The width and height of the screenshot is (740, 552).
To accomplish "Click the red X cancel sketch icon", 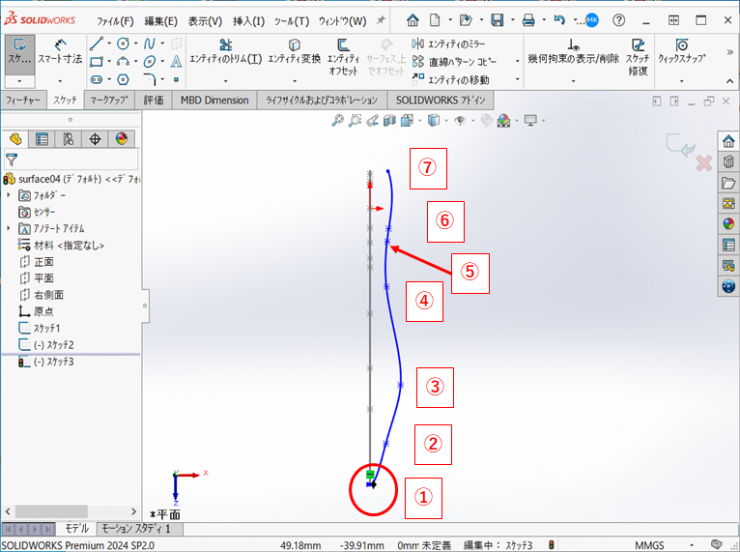I will (x=703, y=162).
